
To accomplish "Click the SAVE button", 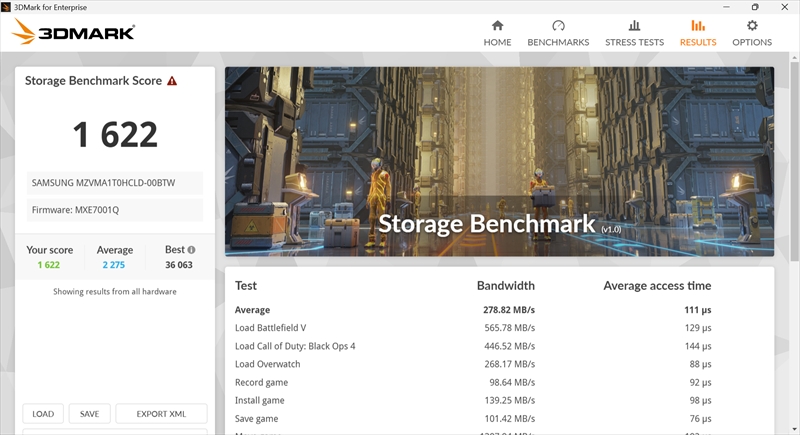I will click(x=89, y=414).
